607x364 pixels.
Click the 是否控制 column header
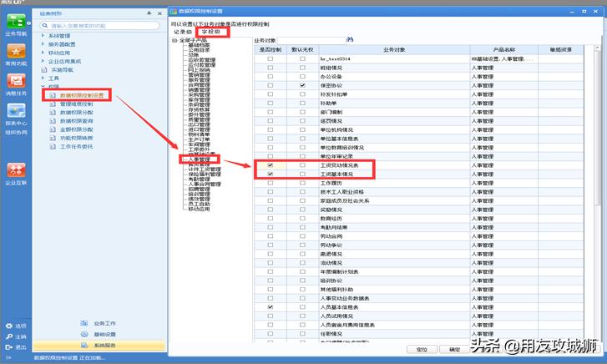(x=271, y=50)
